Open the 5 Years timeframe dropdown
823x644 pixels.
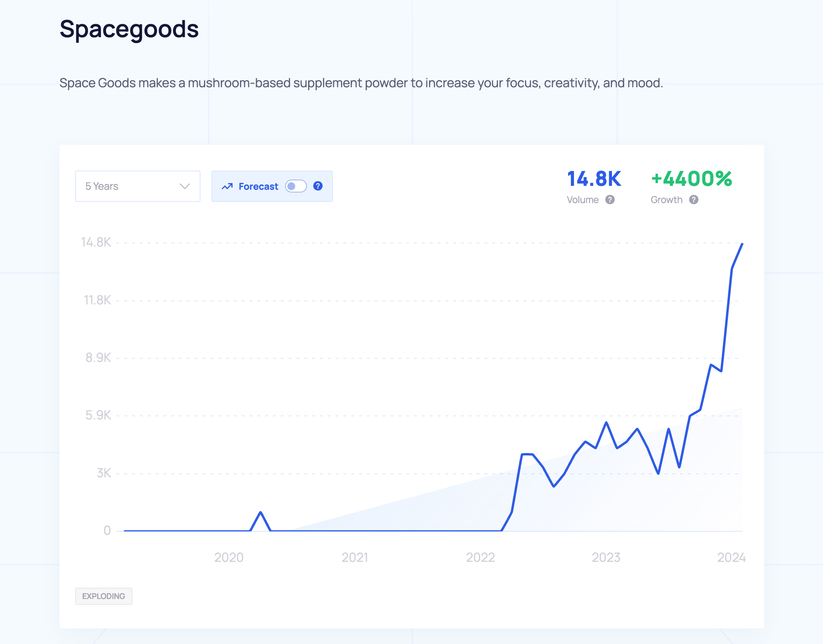(x=137, y=186)
